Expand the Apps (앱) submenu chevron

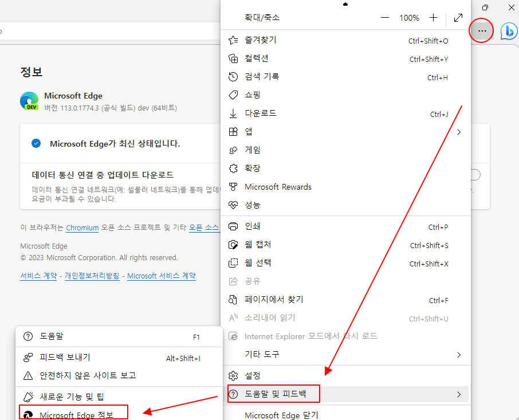pos(459,132)
